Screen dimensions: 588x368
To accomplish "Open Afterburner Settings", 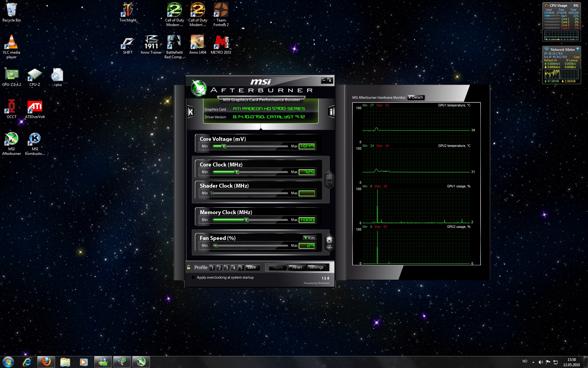I will coord(316,267).
